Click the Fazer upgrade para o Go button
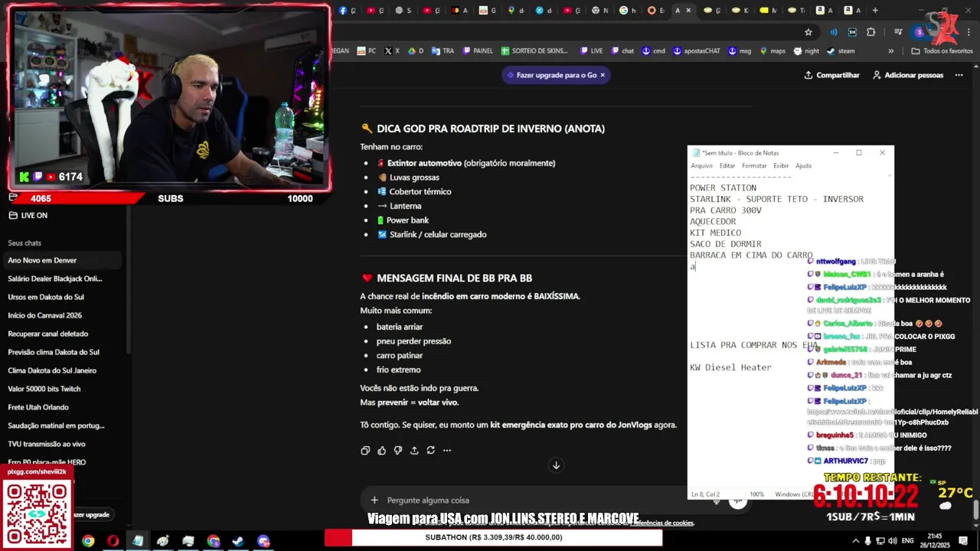The width and height of the screenshot is (980, 551). point(556,75)
